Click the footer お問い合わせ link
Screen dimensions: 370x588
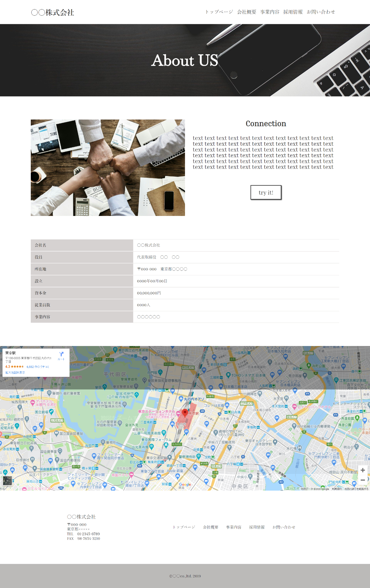click(x=284, y=527)
